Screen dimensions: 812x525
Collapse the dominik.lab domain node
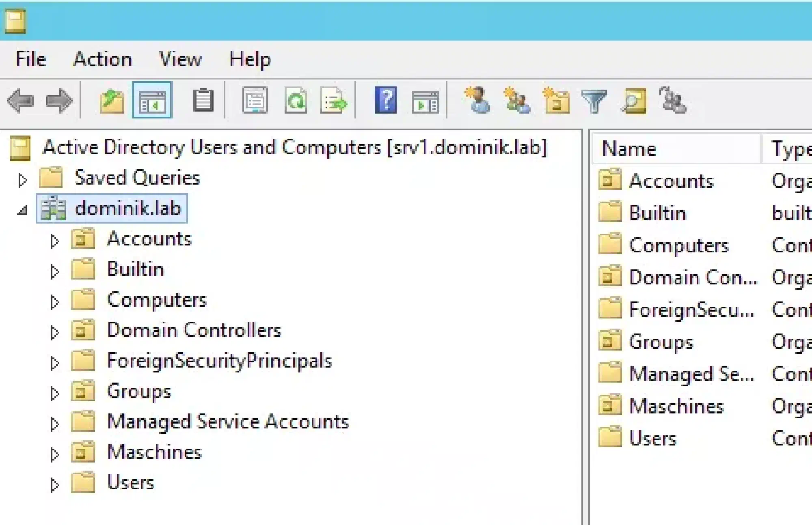click(23, 210)
